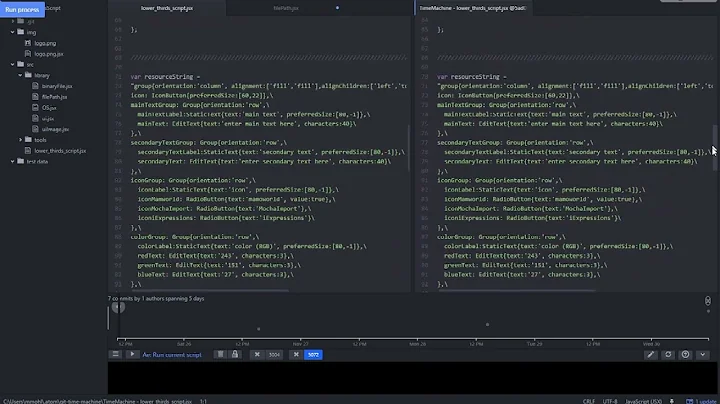Open the JavaScript (JSX) grammar selector
Screen dimensions: 720x404
tap(643, 401)
